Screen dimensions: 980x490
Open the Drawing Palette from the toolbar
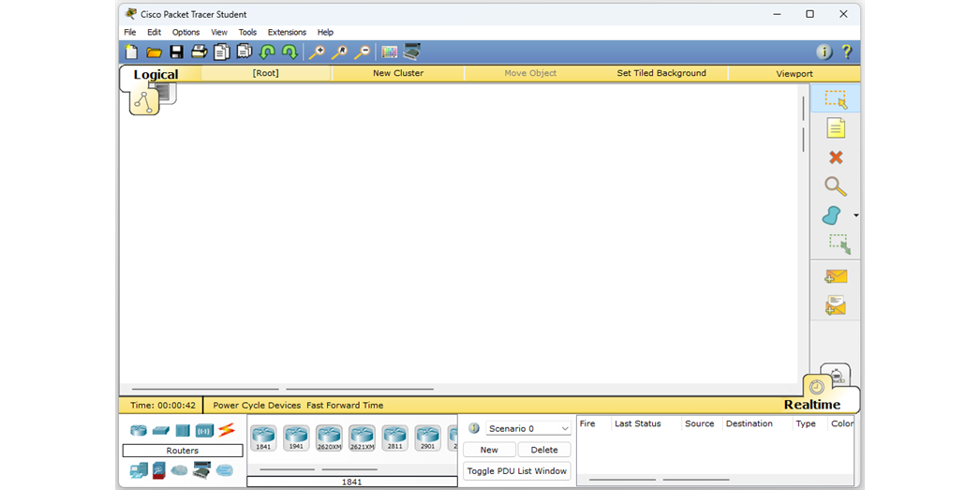point(389,52)
